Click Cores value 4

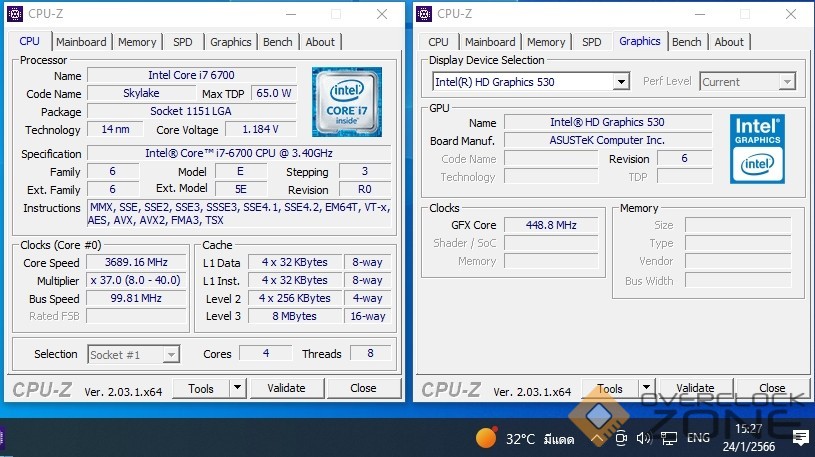(x=266, y=354)
